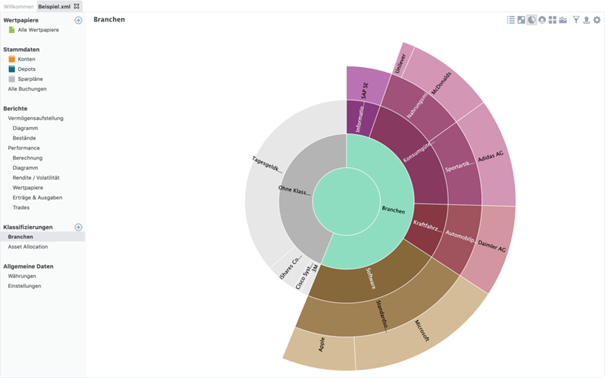Select the pie chart view icon

(x=531, y=20)
